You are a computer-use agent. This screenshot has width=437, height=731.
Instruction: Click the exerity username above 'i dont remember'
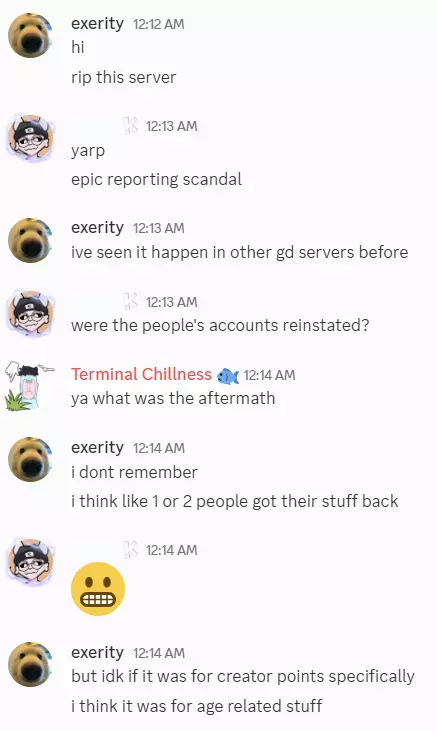(x=97, y=448)
